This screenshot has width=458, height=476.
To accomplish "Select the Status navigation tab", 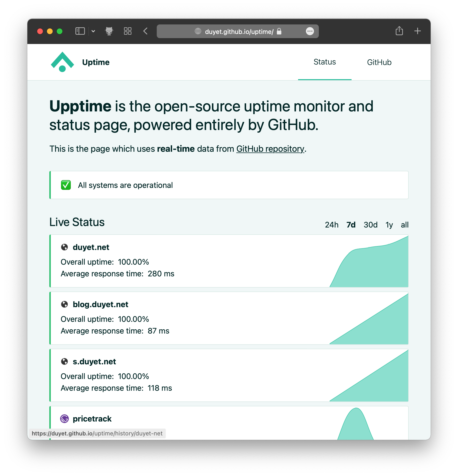I will point(324,62).
